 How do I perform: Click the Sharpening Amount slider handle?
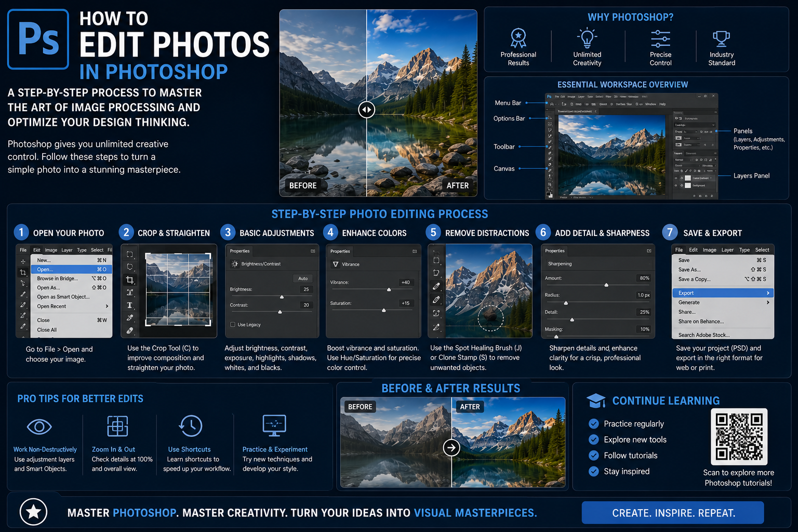(606, 285)
